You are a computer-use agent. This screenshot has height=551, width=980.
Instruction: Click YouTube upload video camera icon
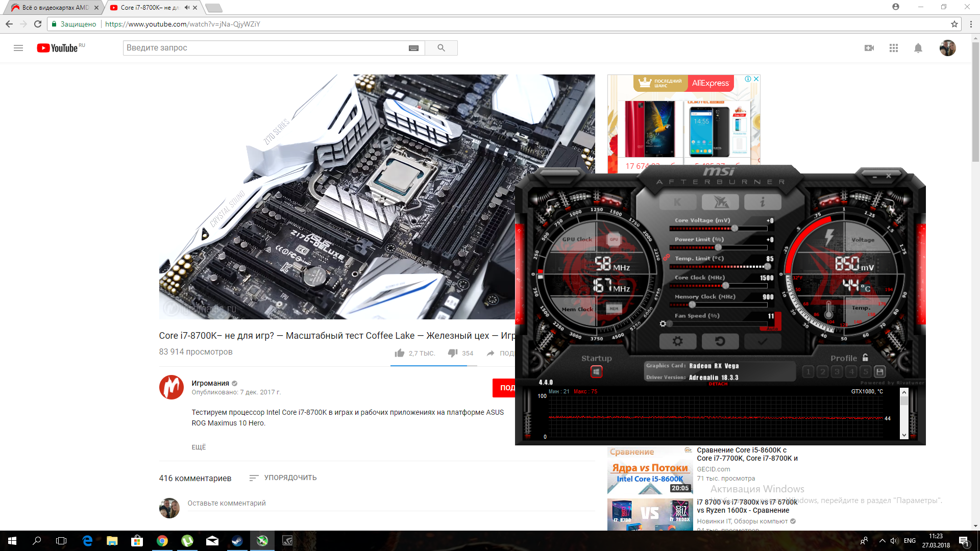tap(869, 48)
